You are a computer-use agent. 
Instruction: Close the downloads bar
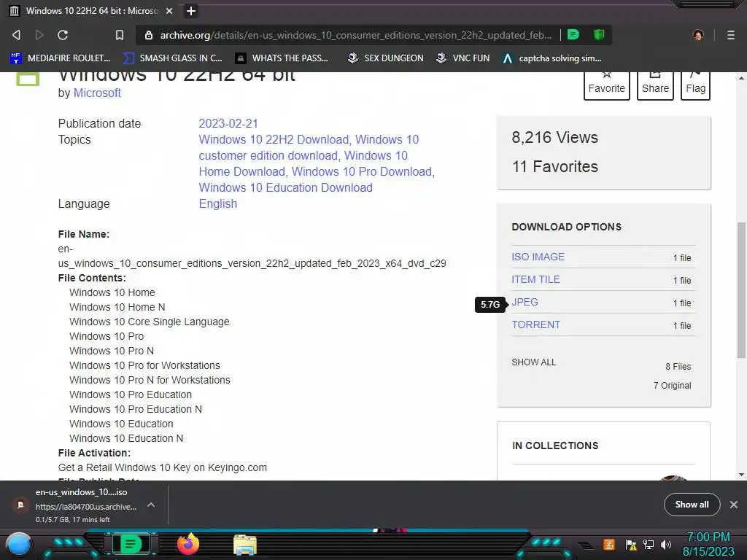[734, 505]
